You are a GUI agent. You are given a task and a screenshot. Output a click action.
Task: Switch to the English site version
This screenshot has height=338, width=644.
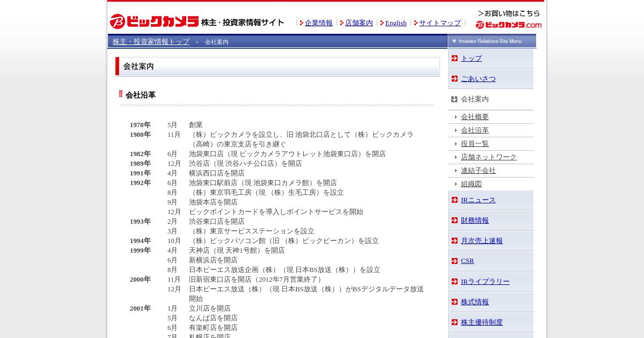click(396, 23)
